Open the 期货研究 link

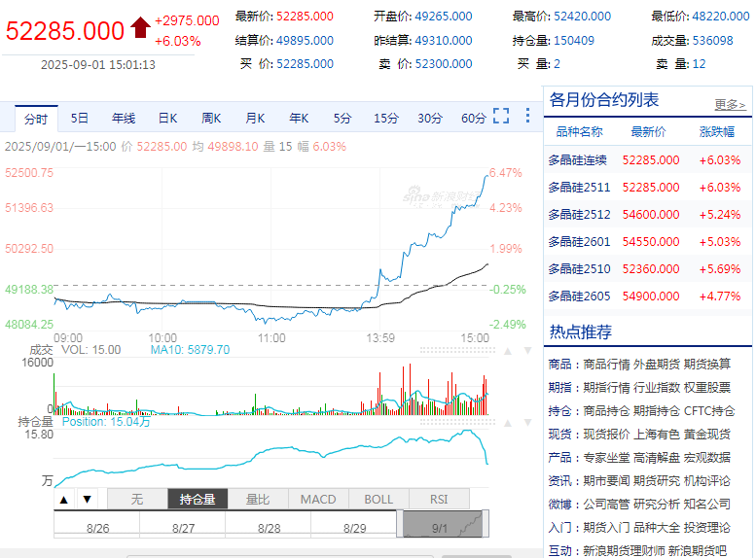click(657, 481)
